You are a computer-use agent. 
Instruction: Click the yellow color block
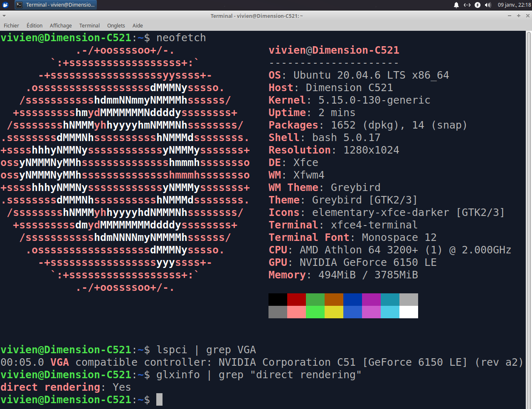pyautogui.click(x=334, y=312)
